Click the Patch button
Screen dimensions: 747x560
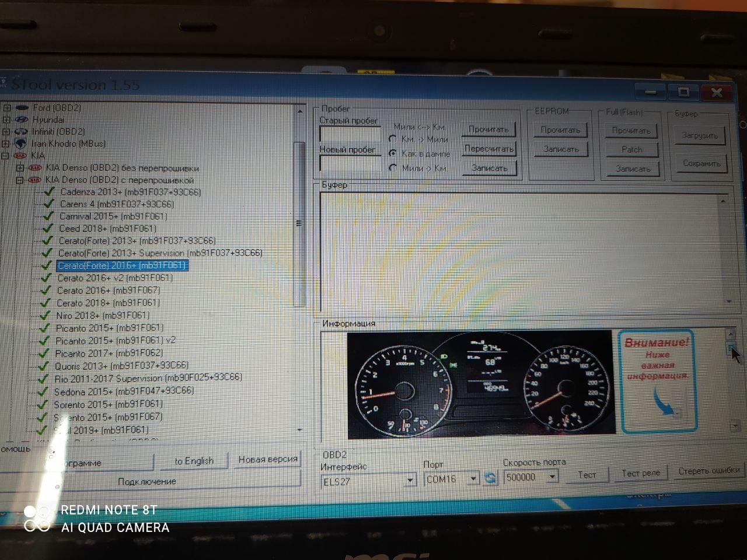click(632, 150)
